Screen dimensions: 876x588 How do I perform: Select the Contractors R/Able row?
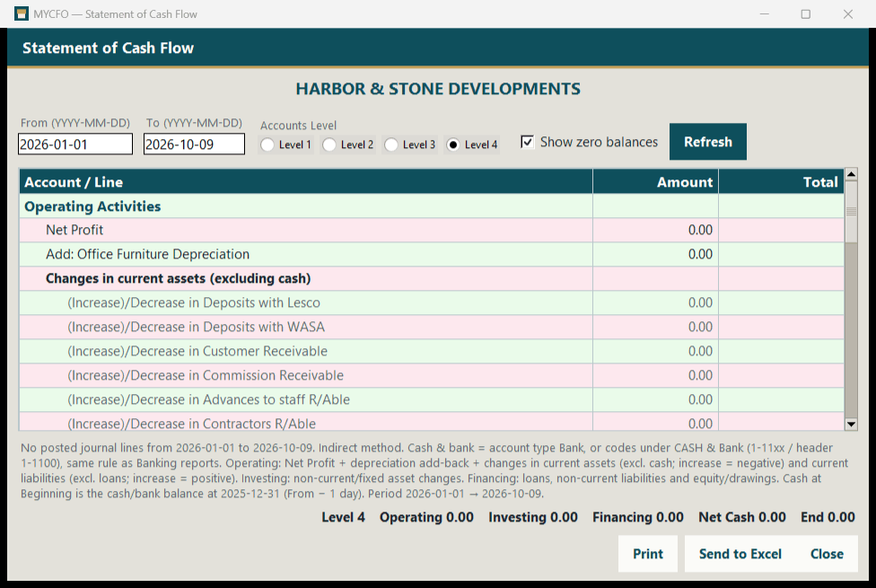432,422
